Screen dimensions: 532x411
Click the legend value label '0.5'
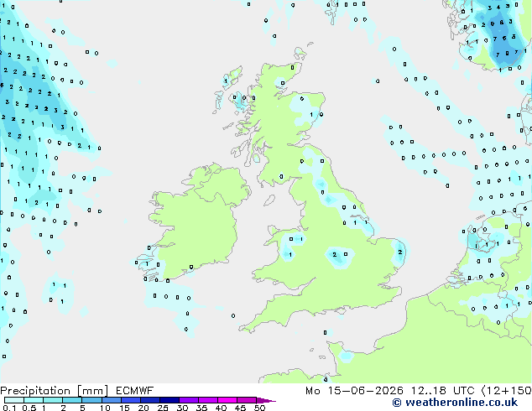click(x=29, y=408)
